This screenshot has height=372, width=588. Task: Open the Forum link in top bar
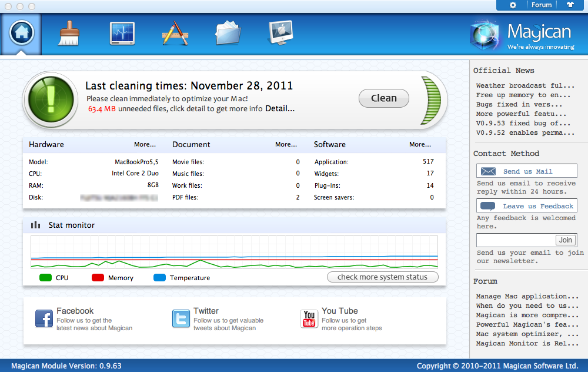tap(541, 5)
